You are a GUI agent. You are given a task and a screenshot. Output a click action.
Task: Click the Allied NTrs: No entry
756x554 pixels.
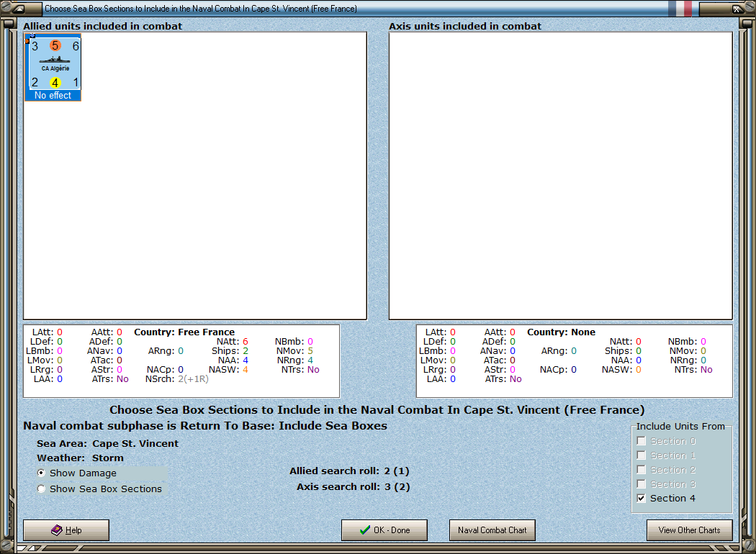300,370
